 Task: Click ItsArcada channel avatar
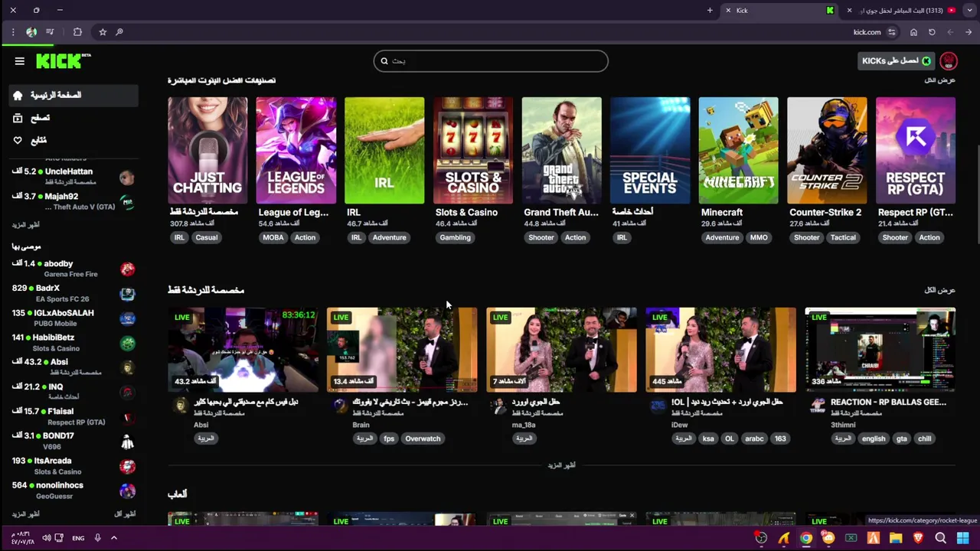(x=128, y=466)
